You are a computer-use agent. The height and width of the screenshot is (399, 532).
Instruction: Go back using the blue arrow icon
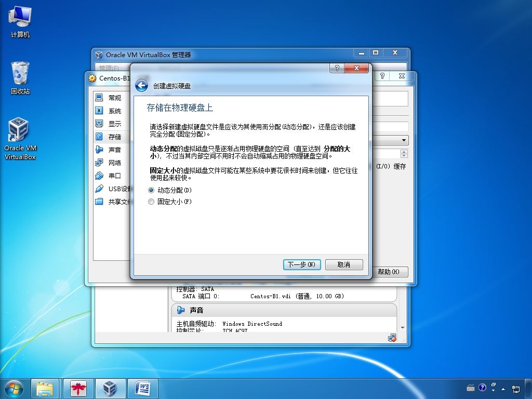pos(141,86)
